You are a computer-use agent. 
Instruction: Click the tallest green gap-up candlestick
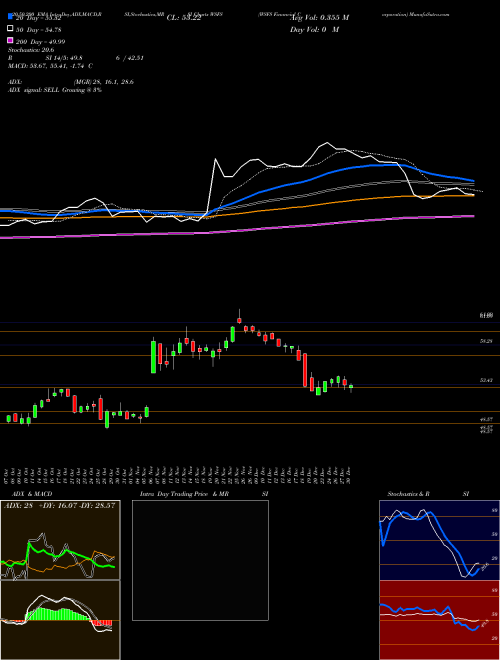[154, 356]
